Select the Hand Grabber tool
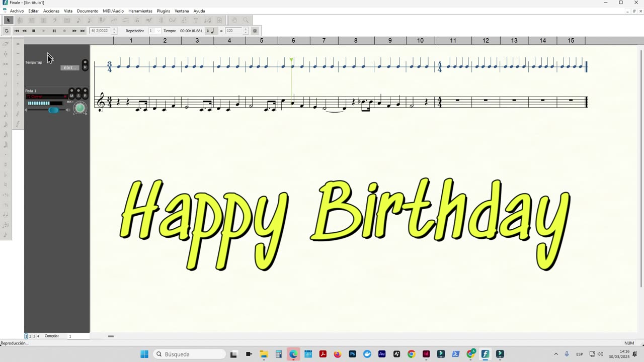The image size is (644, 362). 235,20
